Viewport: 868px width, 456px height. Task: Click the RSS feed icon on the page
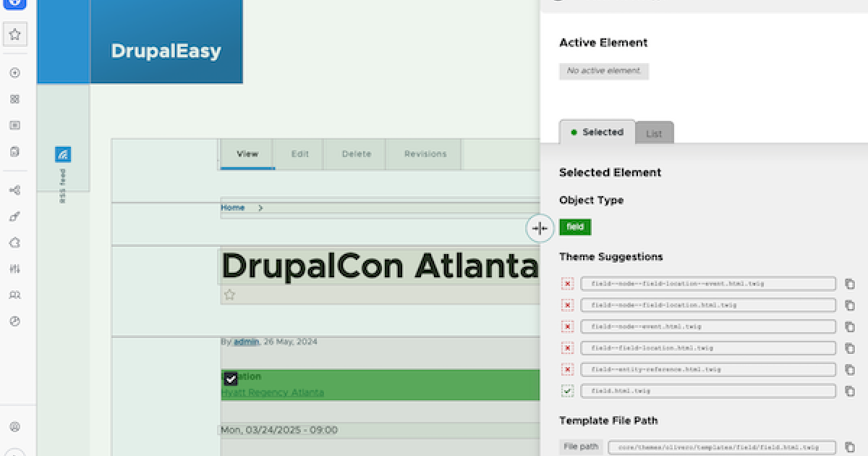pos(63,154)
